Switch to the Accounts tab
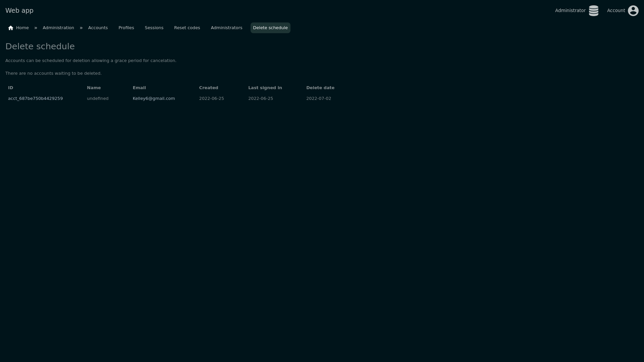This screenshot has height=362, width=644. pyautogui.click(x=98, y=28)
